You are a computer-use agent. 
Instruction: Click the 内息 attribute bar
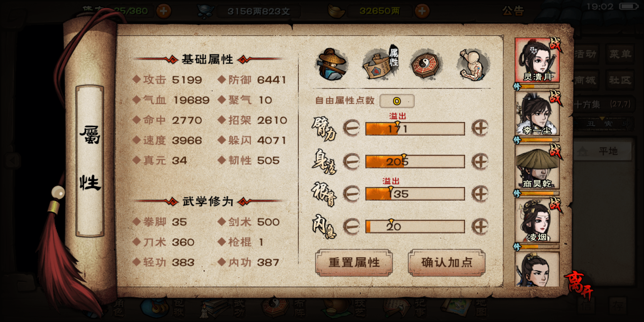tap(415, 227)
